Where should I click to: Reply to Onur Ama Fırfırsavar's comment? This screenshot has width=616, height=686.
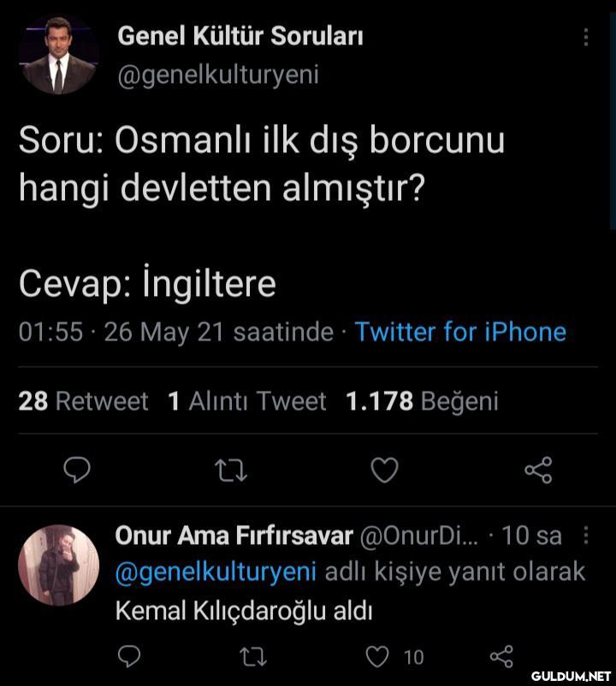point(127,656)
